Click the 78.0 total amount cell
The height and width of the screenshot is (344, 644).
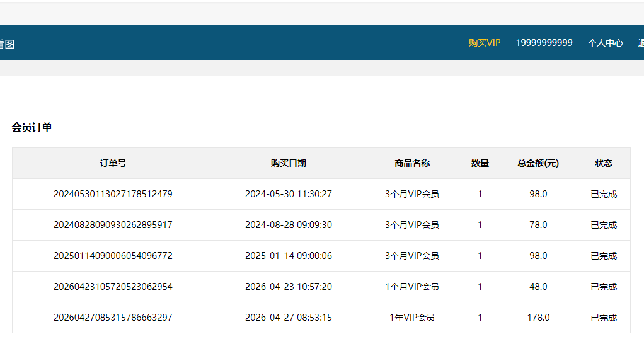click(x=538, y=225)
